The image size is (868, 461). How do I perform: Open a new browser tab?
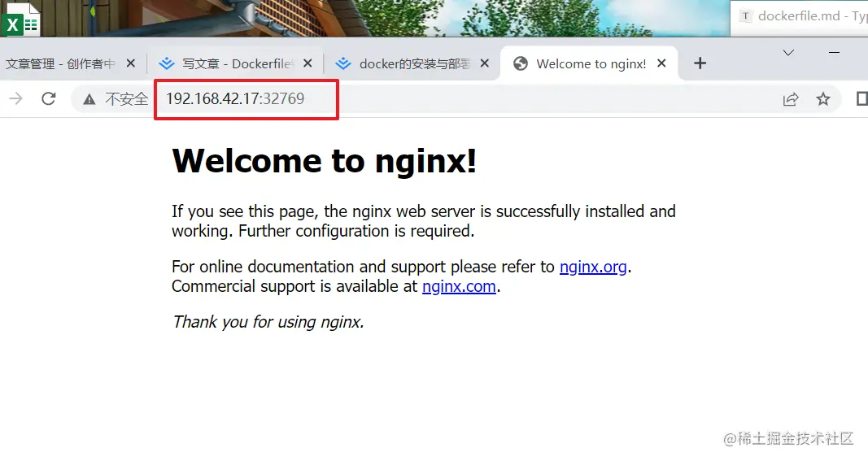[700, 63]
